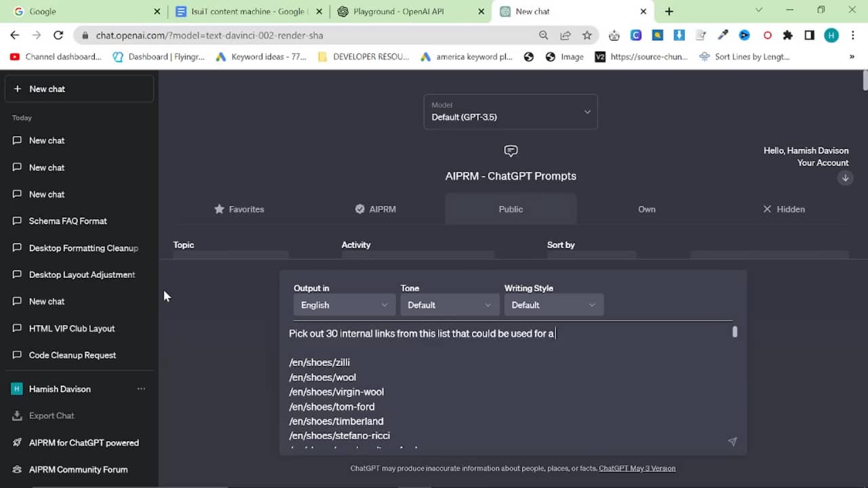Open the browser side panel icon

(x=809, y=35)
